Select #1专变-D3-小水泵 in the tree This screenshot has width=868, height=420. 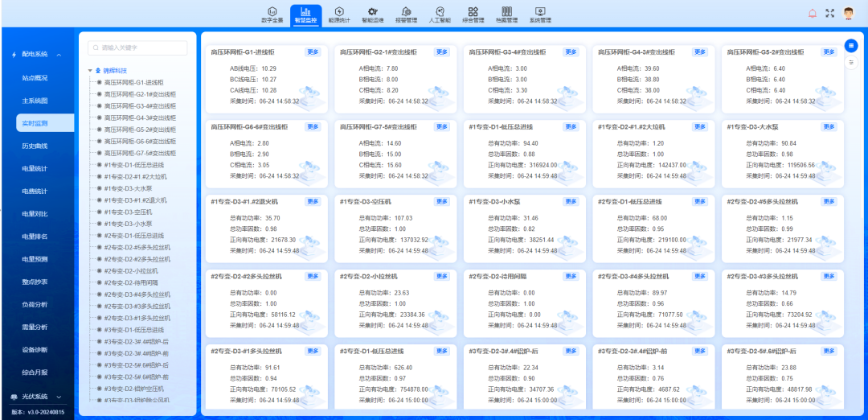pyautogui.click(x=127, y=224)
